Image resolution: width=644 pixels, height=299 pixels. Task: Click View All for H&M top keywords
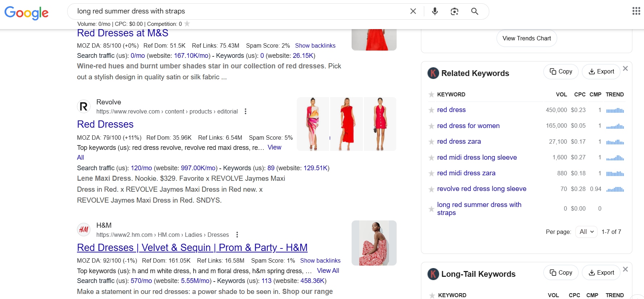click(328, 271)
